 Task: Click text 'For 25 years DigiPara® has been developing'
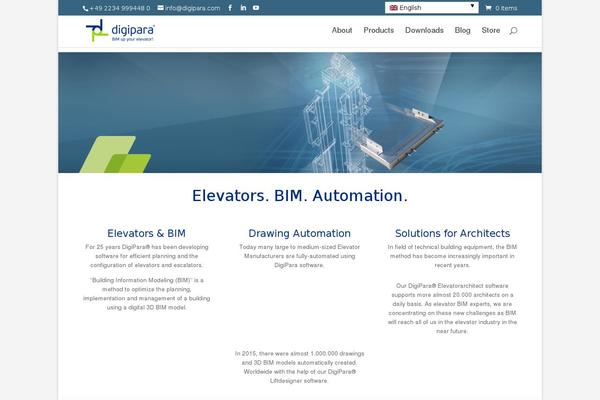[147, 247]
